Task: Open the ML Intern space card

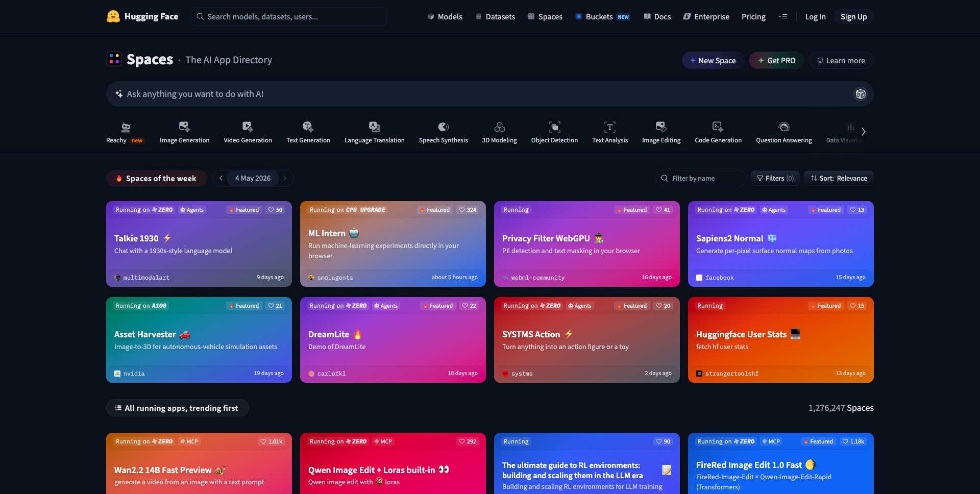Action: coord(393,244)
